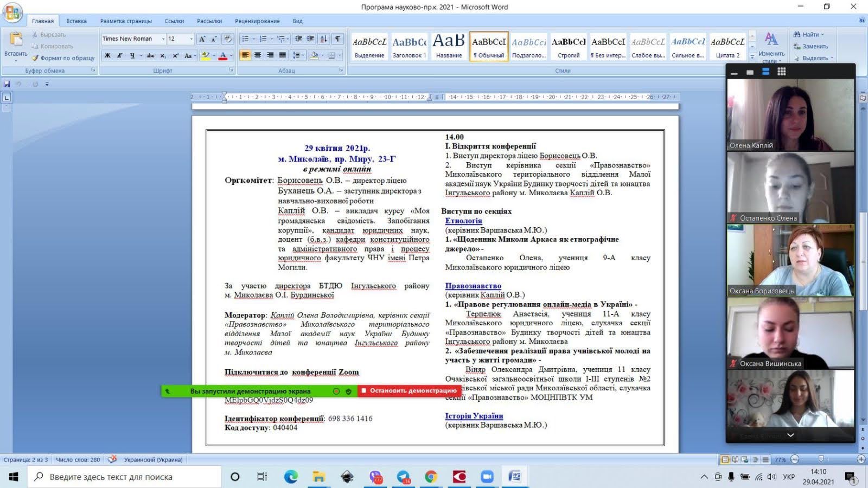
Task: Center-align text with the center icon
Action: pyautogui.click(x=258, y=55)
